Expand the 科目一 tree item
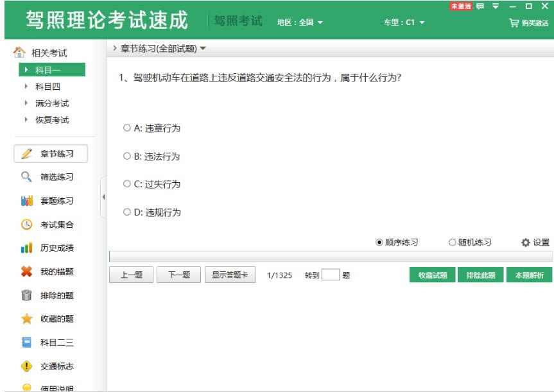 click(26, 69)
